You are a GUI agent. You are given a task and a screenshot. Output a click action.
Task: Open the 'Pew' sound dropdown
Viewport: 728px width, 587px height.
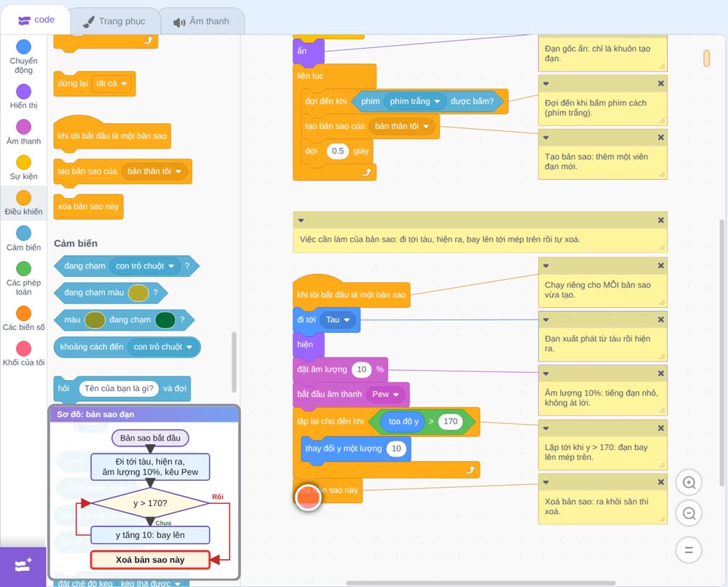[385, 394]
